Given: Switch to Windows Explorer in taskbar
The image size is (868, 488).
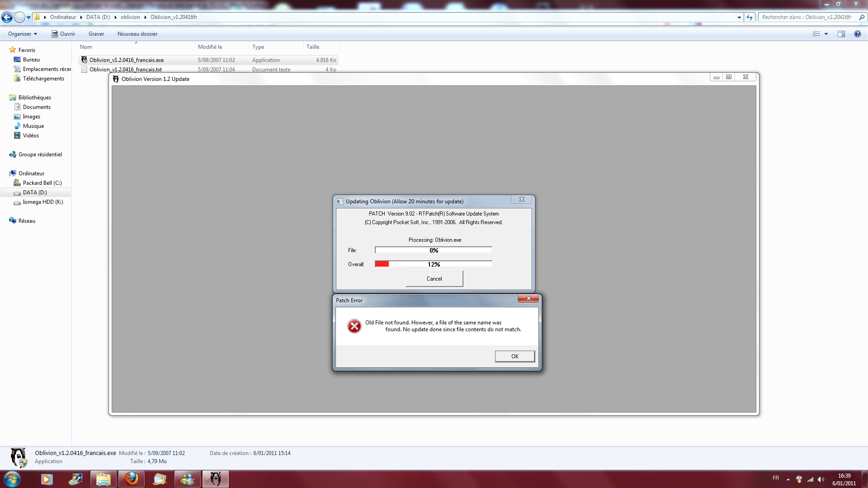Looking at the screenshot, I should tap(104, 479).
